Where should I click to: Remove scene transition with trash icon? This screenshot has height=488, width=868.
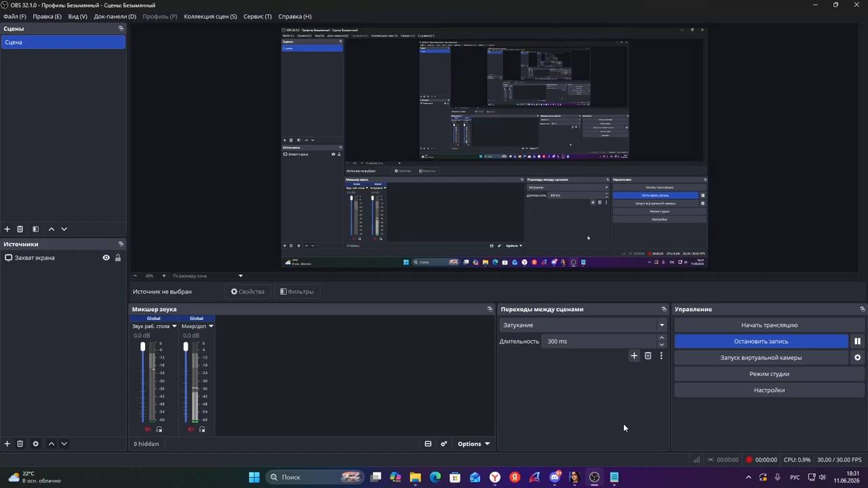click(x=648, y=356)
